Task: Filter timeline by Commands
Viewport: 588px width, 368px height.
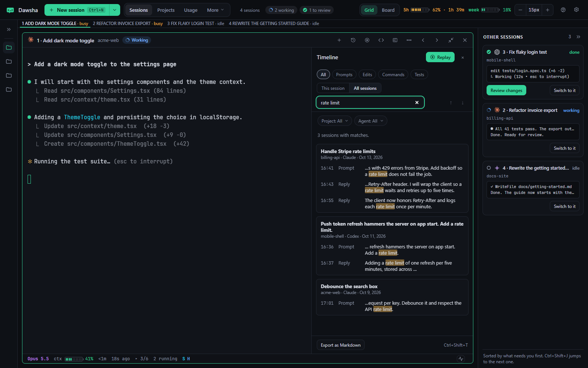Action: pos(393,75)
